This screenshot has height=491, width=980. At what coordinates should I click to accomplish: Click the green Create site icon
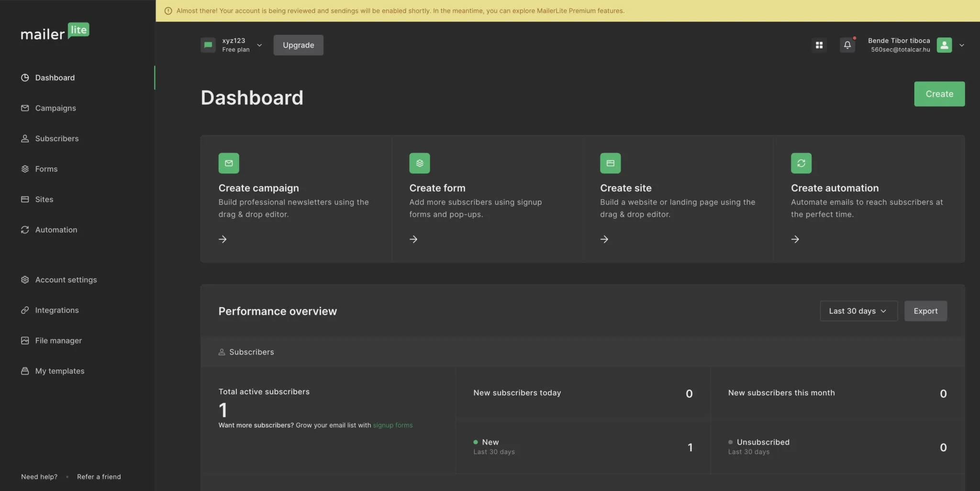point(610,163)
